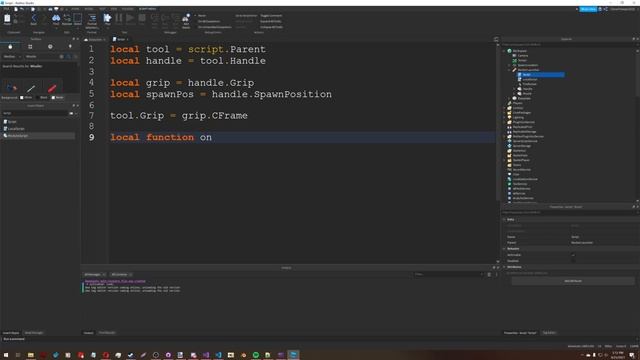
Task: Open Spotify from the Windows taskbar
Action: (256, 355)
